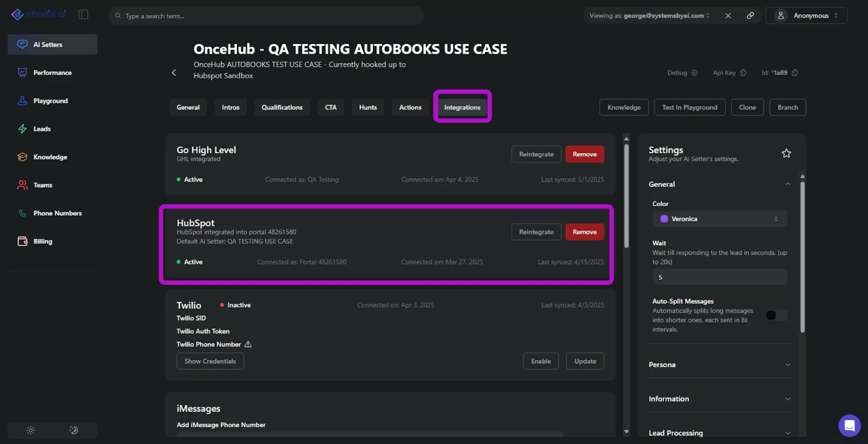This screenshot has width=868, height=444.
Task: Toggle Auto-Split Messages switch
Action: click(777, 315)
